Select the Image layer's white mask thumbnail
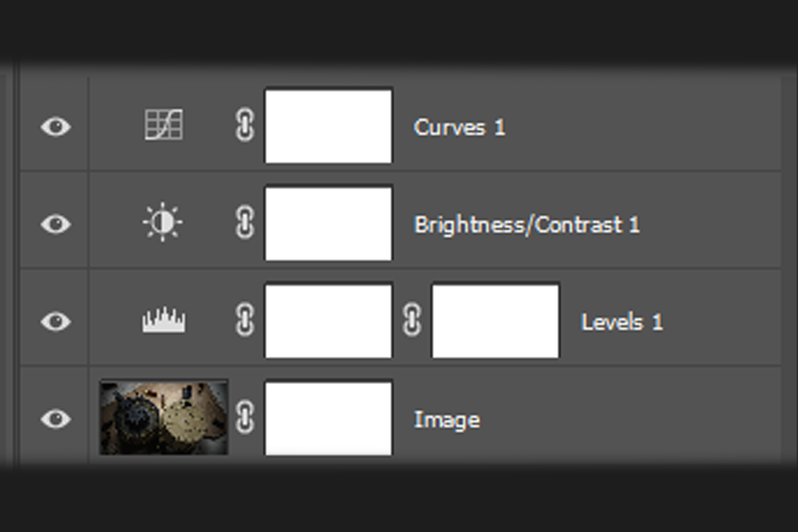798x532 pixels. click(x=328, y=418)
